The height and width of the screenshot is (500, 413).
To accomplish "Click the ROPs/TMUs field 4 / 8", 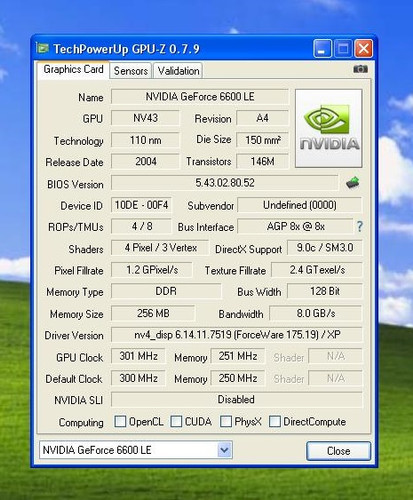I will (141, 226).
